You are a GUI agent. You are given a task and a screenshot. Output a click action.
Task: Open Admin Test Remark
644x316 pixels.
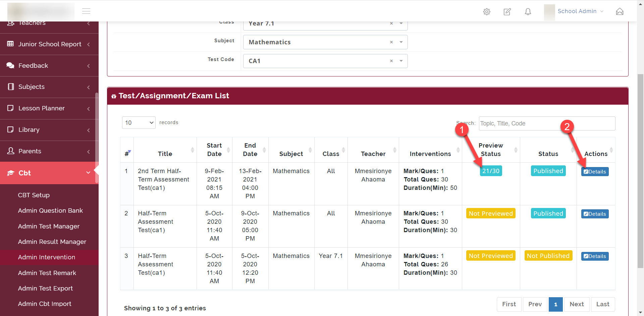tap(47, 273)
